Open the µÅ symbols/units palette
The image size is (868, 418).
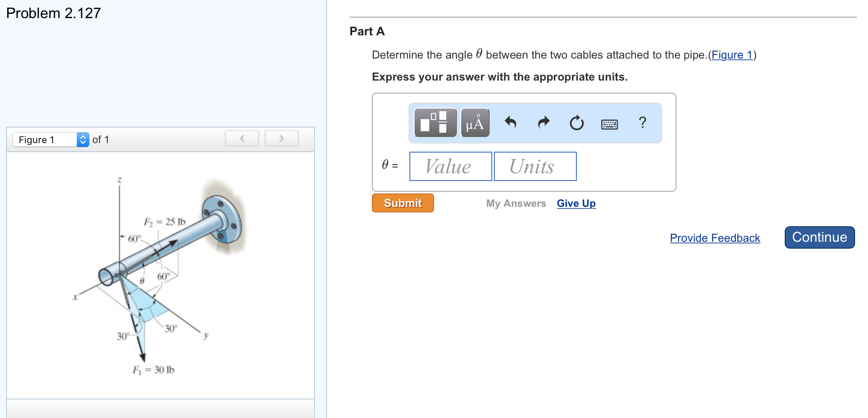[x=475, y=123]
